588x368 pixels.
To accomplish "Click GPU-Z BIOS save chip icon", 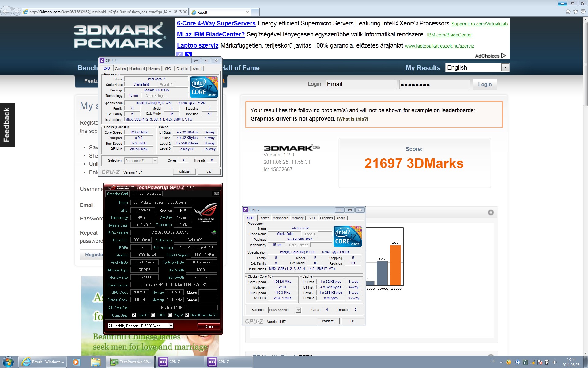I will tap(214, 232).
